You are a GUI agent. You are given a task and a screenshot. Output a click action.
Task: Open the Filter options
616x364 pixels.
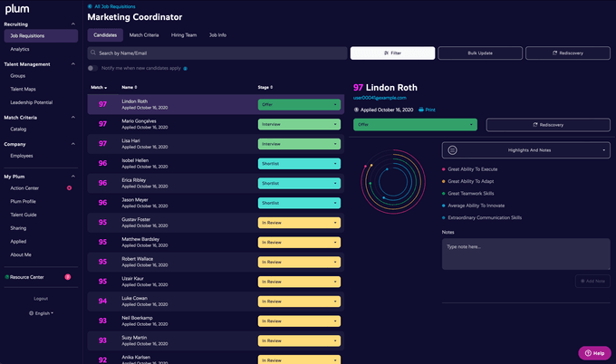point(392,53)
